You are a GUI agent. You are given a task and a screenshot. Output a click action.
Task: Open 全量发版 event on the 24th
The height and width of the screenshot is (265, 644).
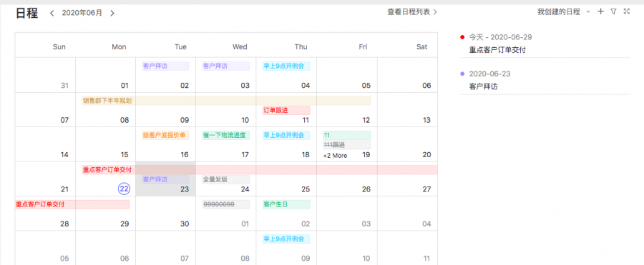pos(226,179)
